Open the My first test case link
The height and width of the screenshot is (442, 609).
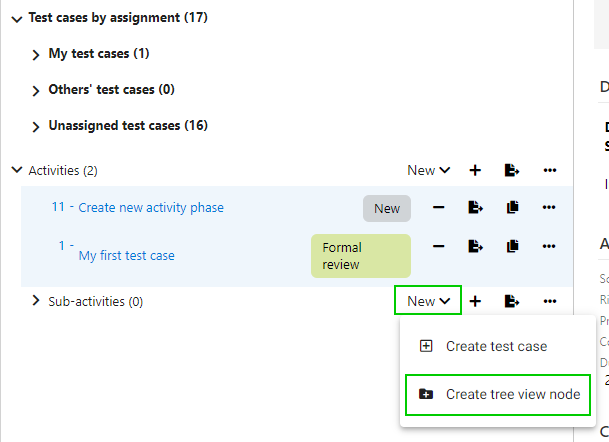tap(126, 255)
